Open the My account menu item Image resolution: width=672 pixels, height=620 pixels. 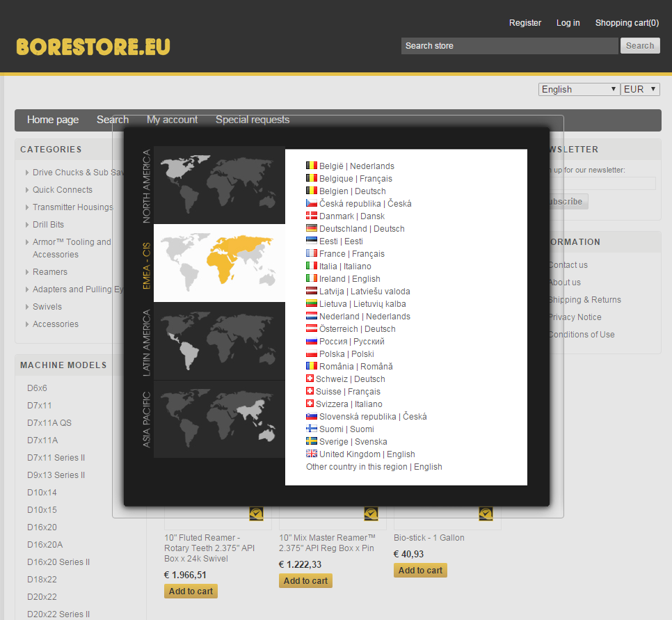tap(173, 120)
